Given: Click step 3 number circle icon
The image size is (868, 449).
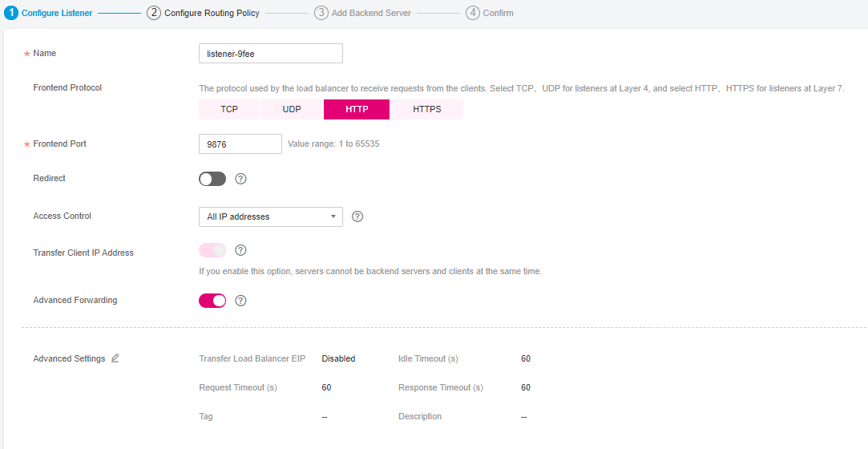Looking at the screenshot, I should (x=321, y=13).
